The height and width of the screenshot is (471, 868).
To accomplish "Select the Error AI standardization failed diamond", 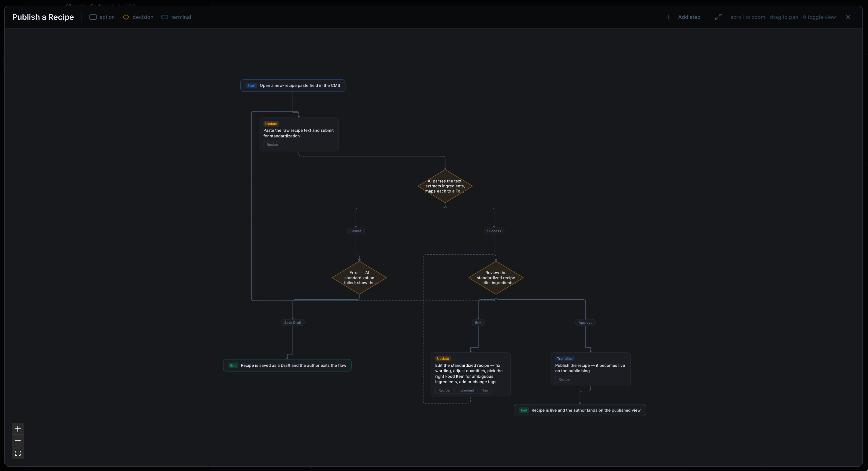I will [359, 278].
